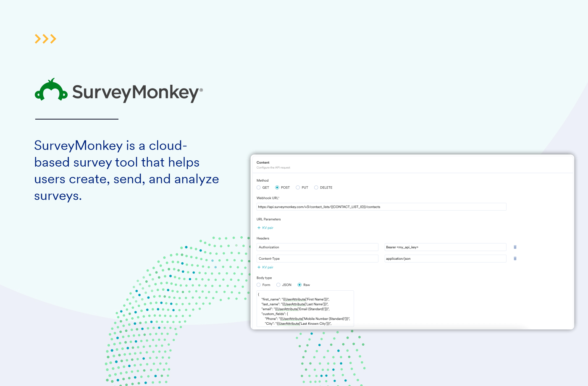588x386 pixels.
Task: Click the raw body text area
Action: pyautogui.click(x=305, y=309)
